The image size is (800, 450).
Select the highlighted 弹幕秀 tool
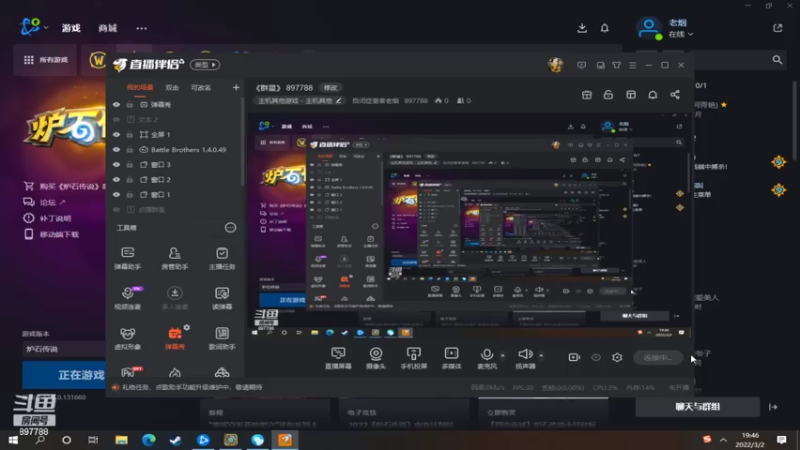click(174, 338)
